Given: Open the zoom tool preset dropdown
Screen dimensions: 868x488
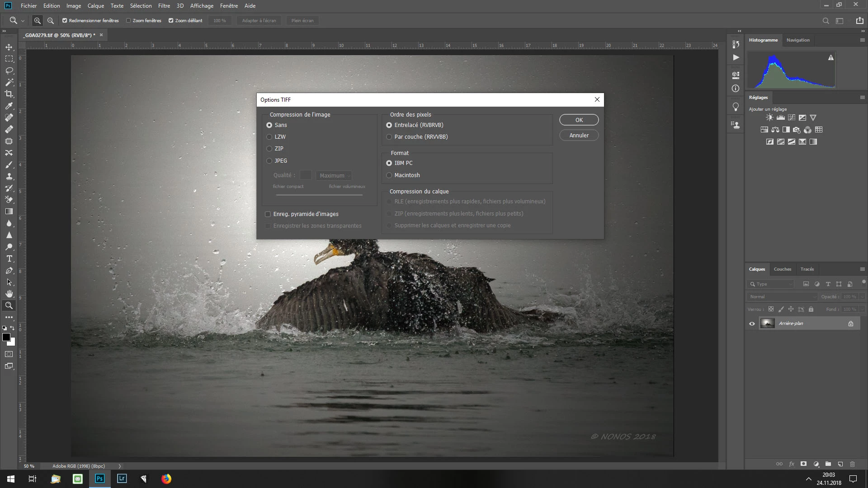Looking at the screenshot, I should 23,20.
